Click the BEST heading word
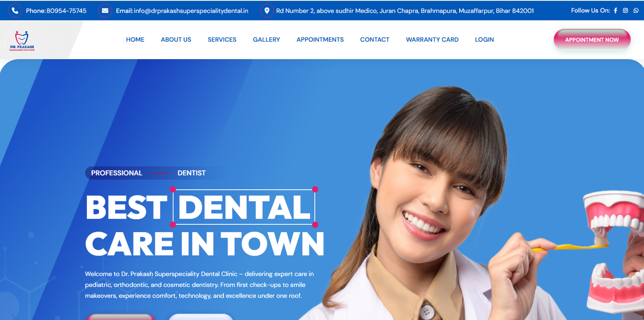The width and height of the screenshot is (644, 320). click(126, 207)
